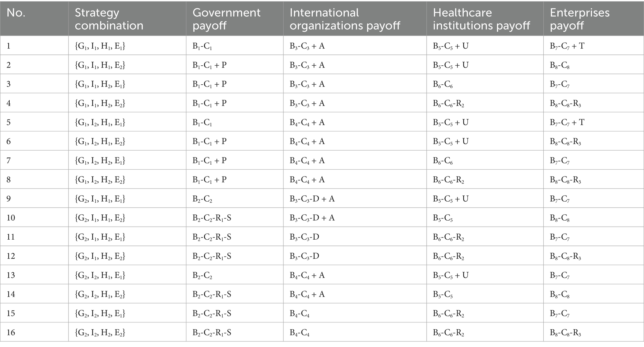Select the "Government payoff" header cell
This screenshot has height=347, width=644.
pos(226,19)
